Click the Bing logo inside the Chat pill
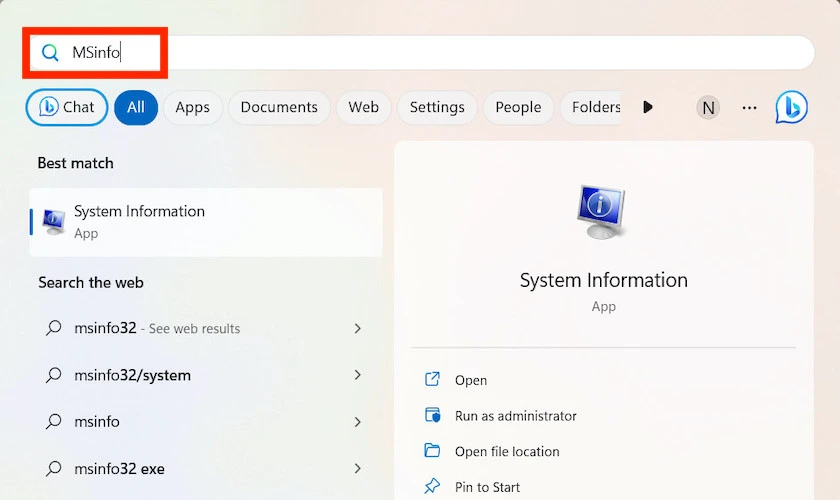Viewport: 840px width, 500px height. (x=48, y=107)
